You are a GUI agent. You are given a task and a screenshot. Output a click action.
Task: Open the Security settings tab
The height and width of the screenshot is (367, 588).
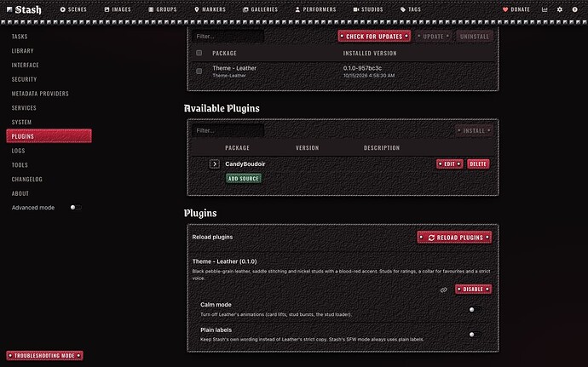(x=49, y=79)
